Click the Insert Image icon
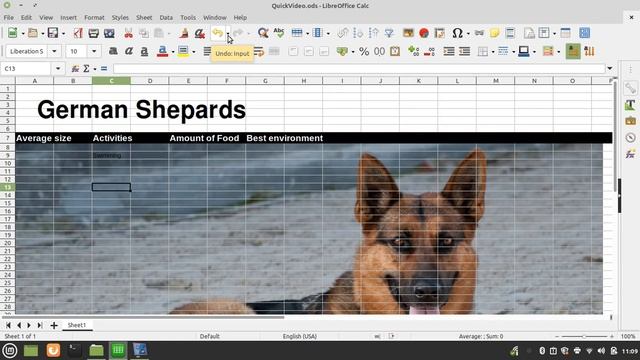Image resolution: width=640 pixels, height=360 pixels. tap(408, 33)
